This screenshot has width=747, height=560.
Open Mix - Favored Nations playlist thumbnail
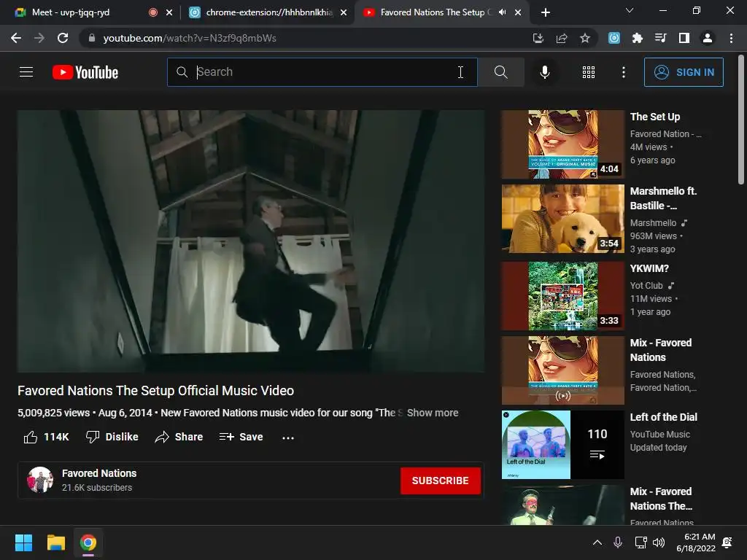(x=562, y=370)
